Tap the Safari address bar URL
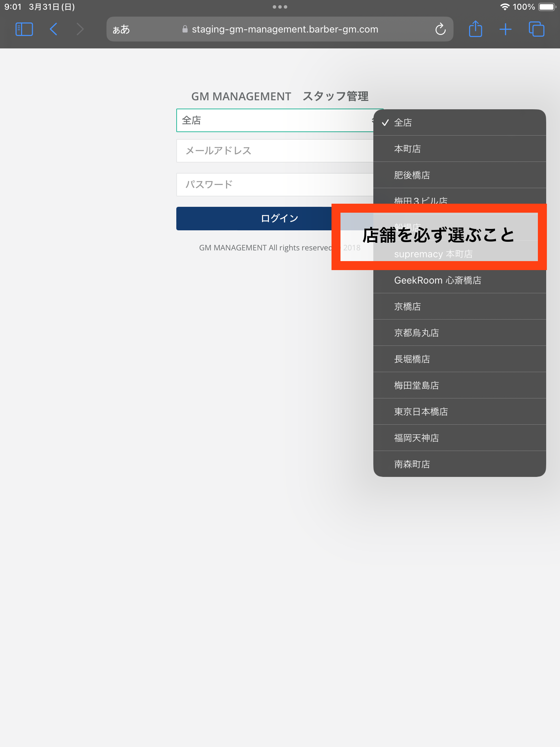 click(x=284, y=29)
